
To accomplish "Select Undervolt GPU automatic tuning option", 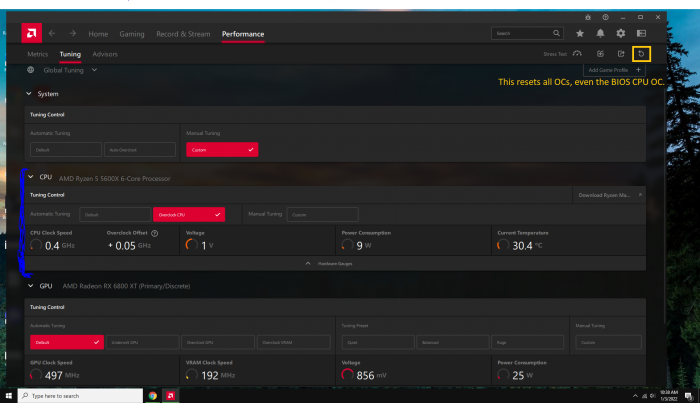I will point(142,342).
